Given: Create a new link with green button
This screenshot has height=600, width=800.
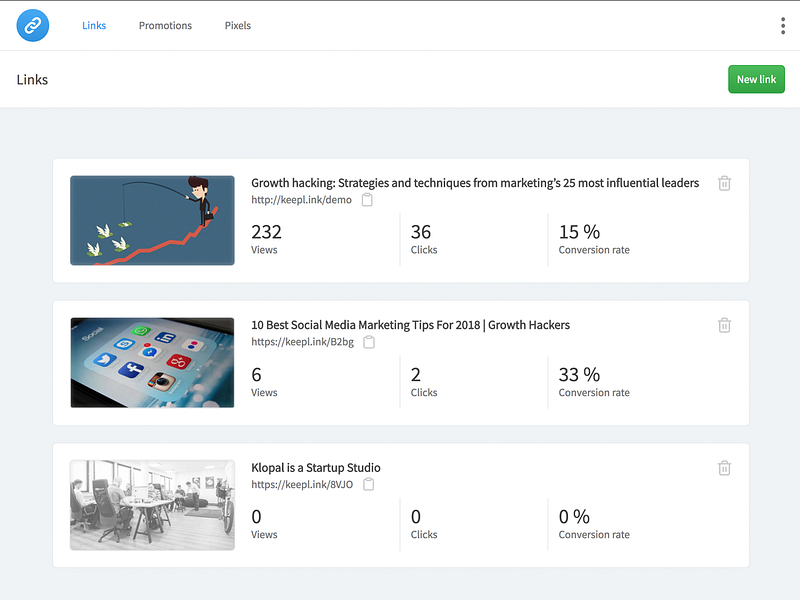Looking at the screenshot, I should (756, 79).
